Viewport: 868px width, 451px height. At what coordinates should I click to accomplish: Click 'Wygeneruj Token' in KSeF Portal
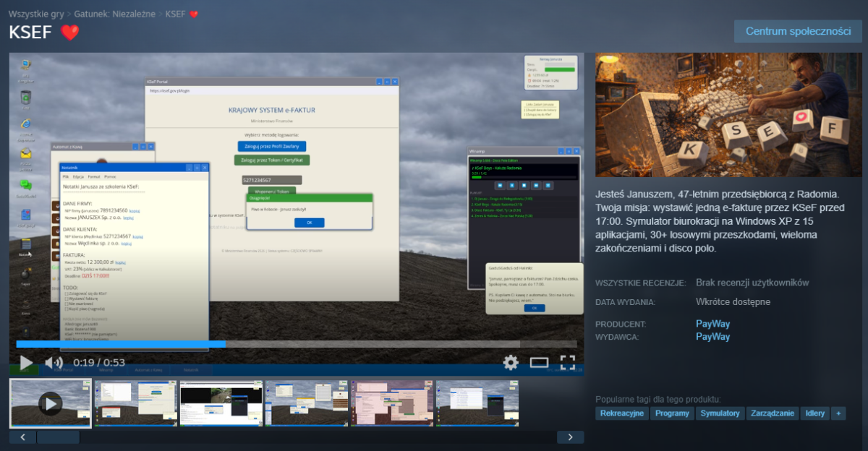click(272, 191)
